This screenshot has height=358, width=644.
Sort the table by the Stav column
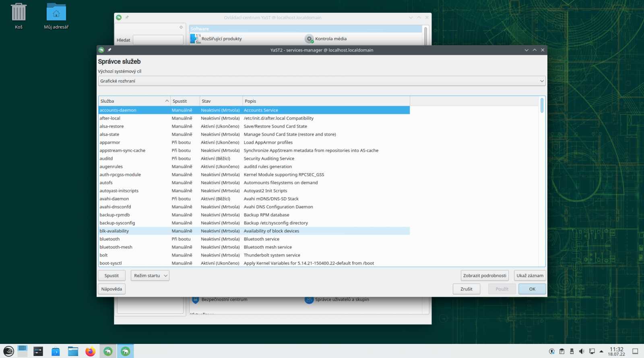pyautogui.click(x=221, y=101)
